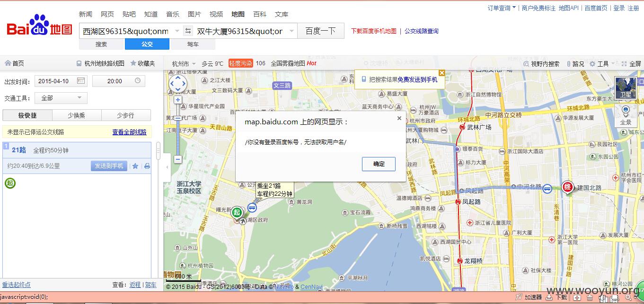Select the 较快捷 fastest option
The width and height of the screenshot is (644, 304).
(x=27, y=115)
